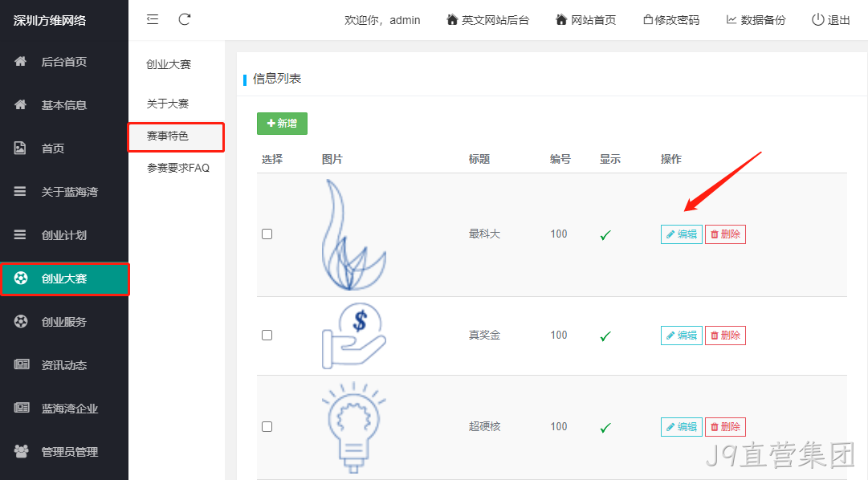Open 修改密码 in top bar
This screenshot has width=868, height=480.
(671, 20)
